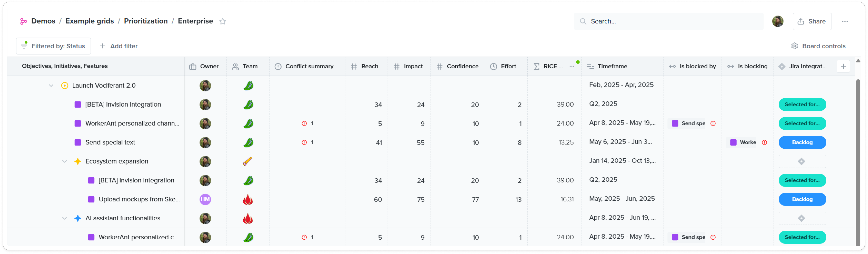Viewport: 868px width, 254px height.
Task: Click the Is blocked by column header
Action: click(x=693, y=66)
